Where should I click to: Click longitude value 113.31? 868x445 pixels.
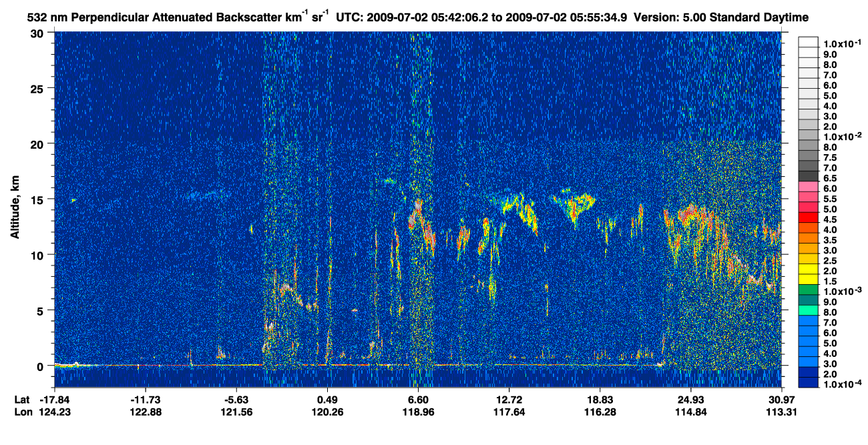coord(782,412)
